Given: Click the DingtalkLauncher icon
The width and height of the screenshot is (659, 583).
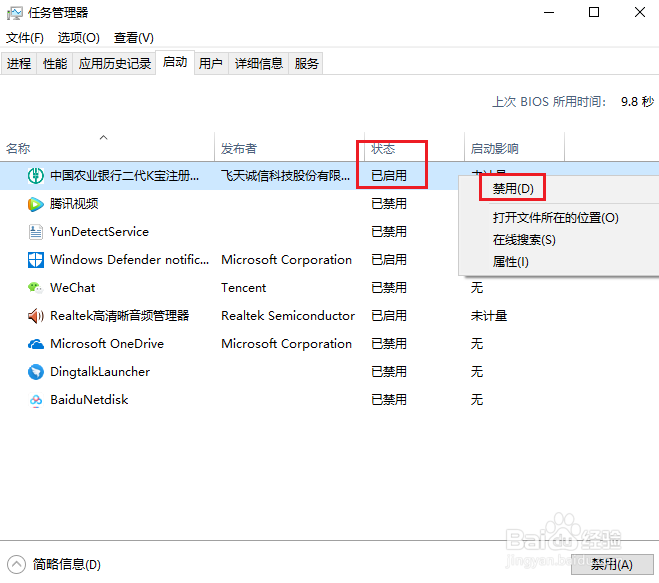Looking at the screenshot, I should [36, 372].
